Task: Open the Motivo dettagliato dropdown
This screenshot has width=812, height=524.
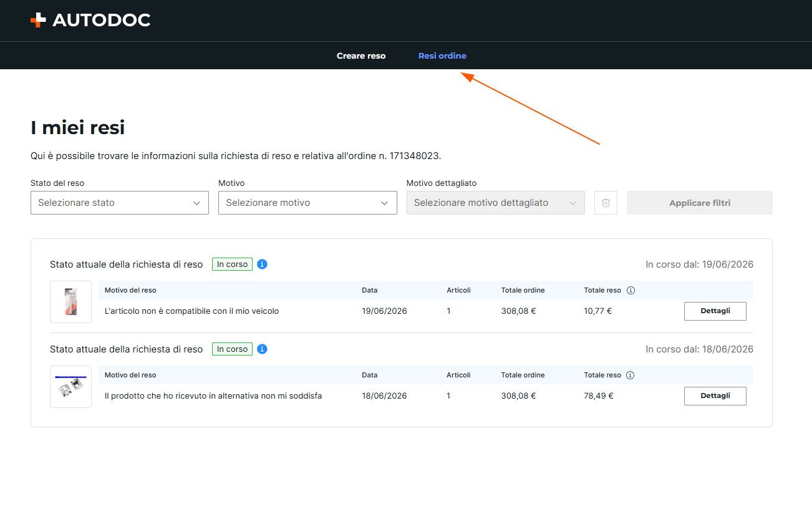Action: (x=496, y=203)
